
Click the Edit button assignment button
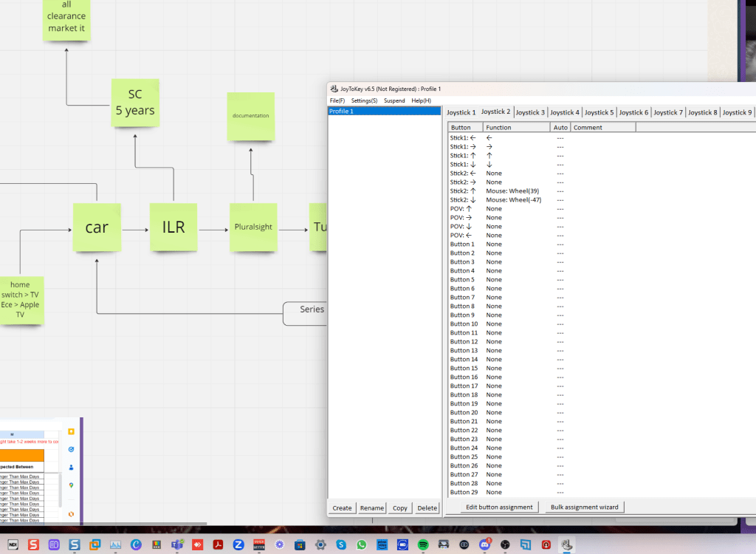pyautogui.click(x=499, y=507)
